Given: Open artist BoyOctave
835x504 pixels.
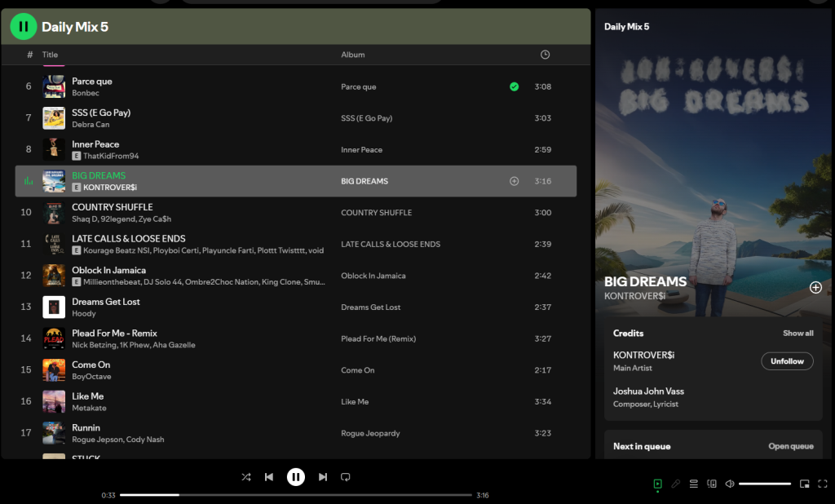Looking at the screenshot, I should click(x=91, y=376).
